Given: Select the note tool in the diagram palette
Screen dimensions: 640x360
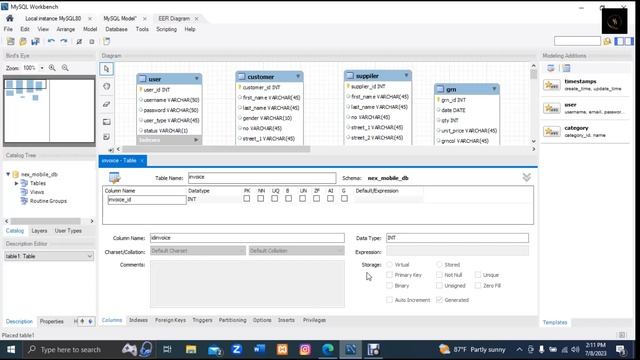Looking at the screenshot, I should [x=107, y=137].
